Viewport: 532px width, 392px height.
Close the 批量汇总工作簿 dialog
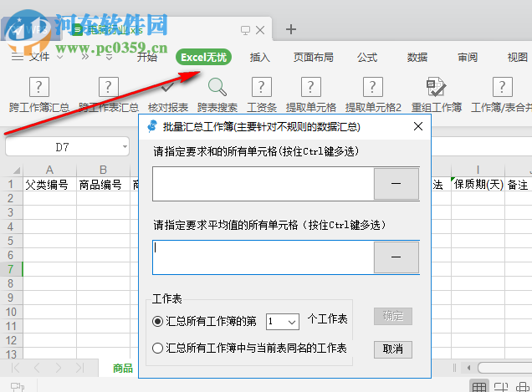pos(418,126)
